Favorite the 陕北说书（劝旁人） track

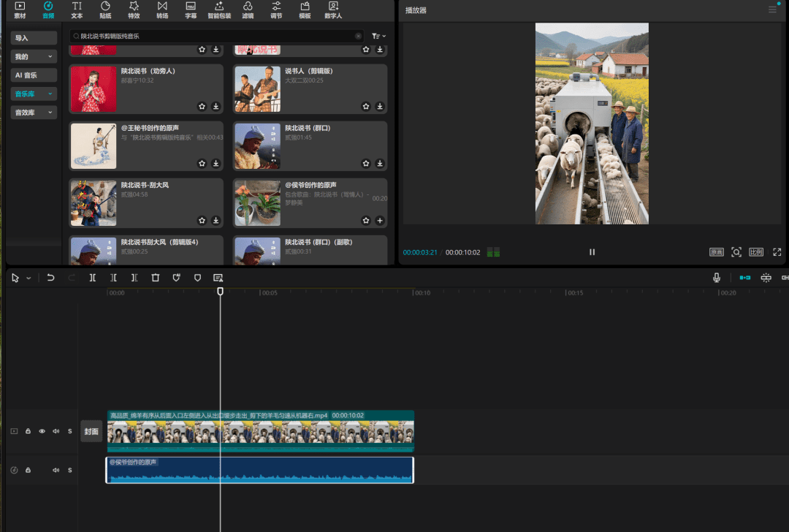[202, 106]
